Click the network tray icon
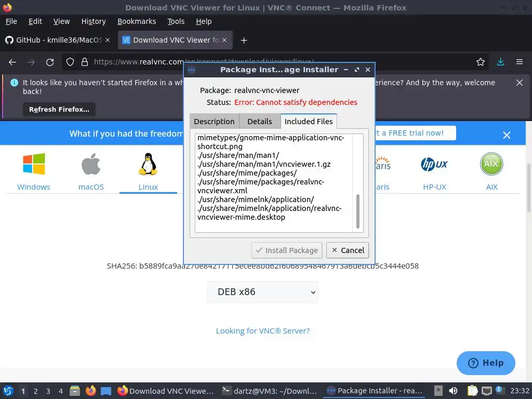This screenshot has height=399, width=532. (x=486, y=391)
